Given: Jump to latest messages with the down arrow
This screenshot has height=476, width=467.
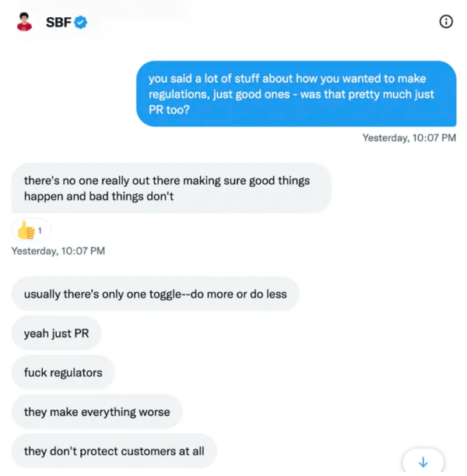Looking at the screenshot, I should tap(423, 461).
